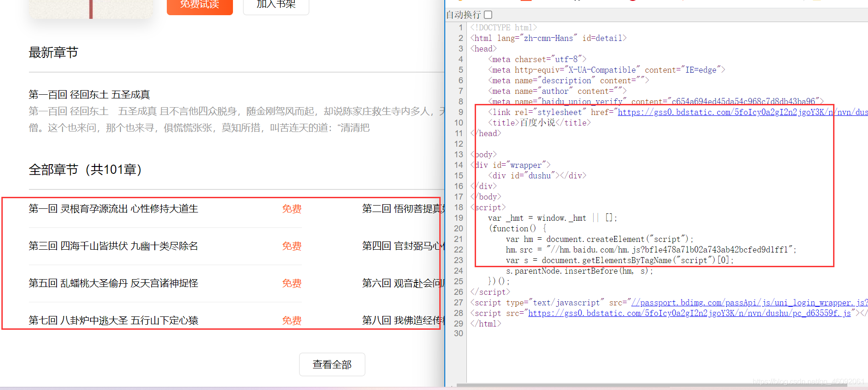
Task: Click the meta baidu_union_verify source line
Action: 656,102
